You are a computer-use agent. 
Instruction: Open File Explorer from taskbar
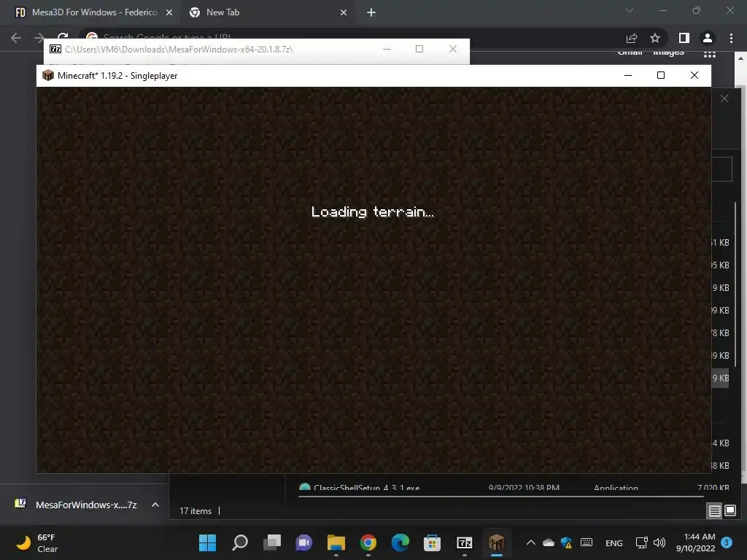point(336,542)
